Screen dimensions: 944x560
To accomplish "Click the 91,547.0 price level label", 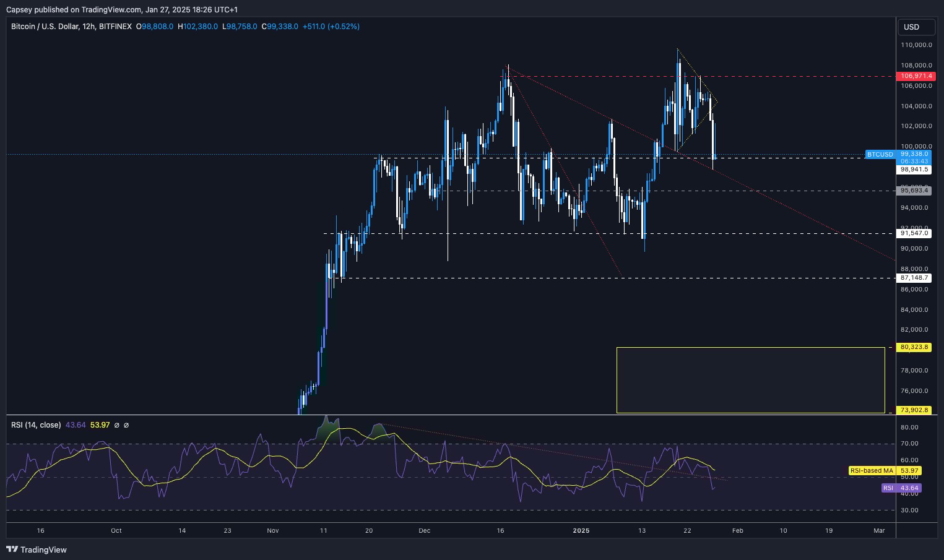I will coord(914,233).
